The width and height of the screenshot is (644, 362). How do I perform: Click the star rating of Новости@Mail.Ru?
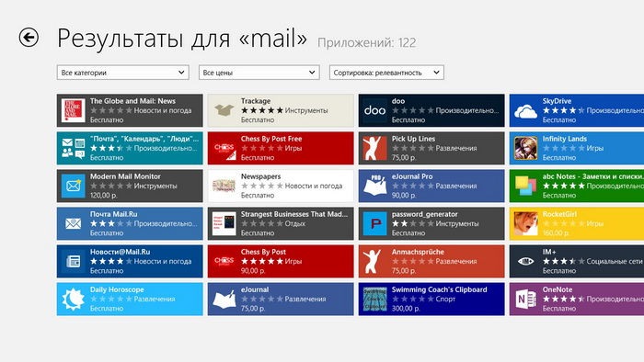pos(111,261)
